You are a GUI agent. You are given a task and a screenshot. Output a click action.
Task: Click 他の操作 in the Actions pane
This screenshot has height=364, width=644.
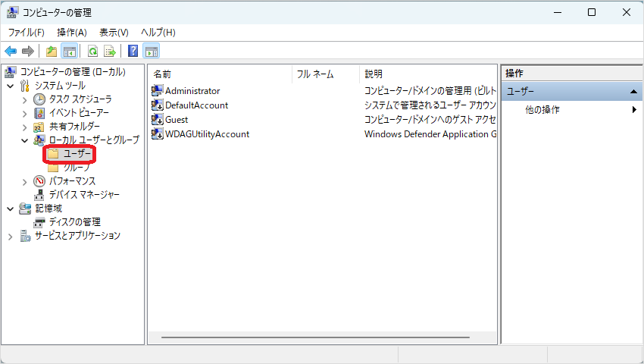pyautogui.click(x=542, y=110)
